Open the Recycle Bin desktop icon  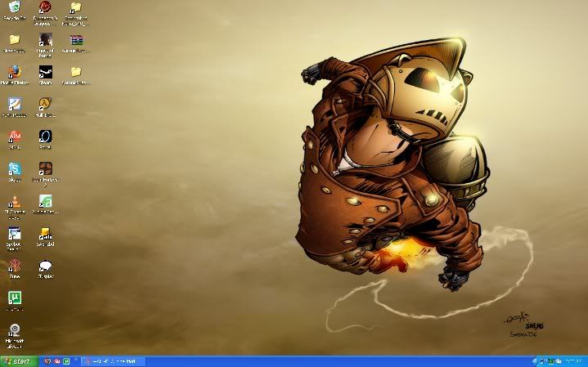point(15,11)
